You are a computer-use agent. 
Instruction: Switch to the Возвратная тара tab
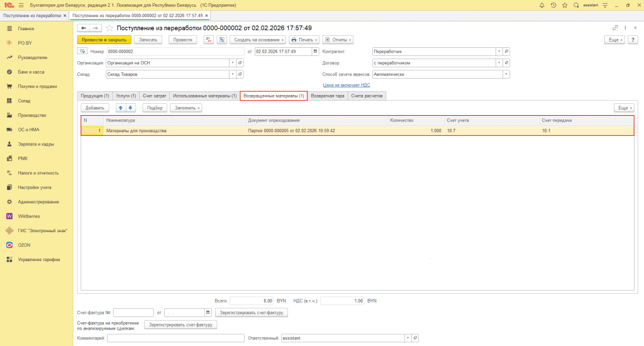(x=328, y=96)
